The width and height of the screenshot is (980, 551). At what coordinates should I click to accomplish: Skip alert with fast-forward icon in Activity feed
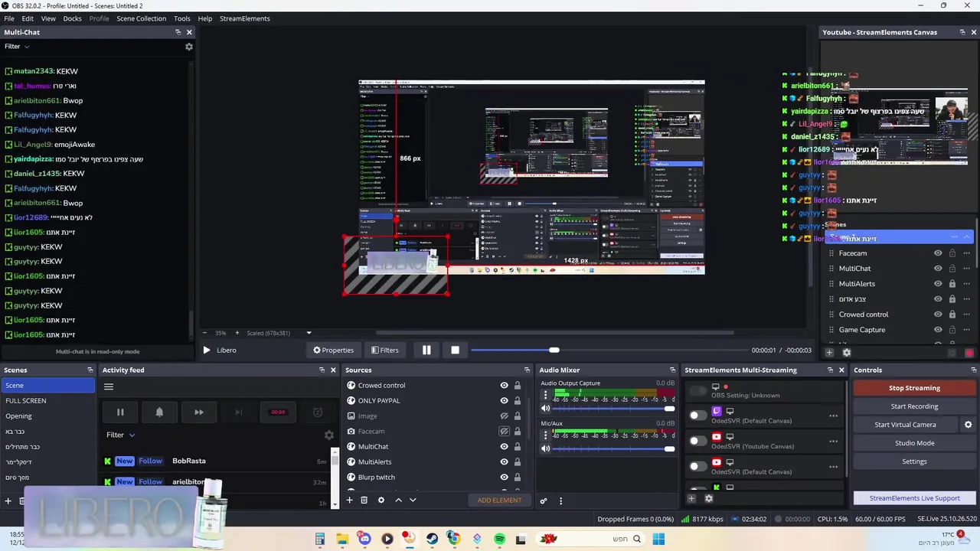pos(199,412)
